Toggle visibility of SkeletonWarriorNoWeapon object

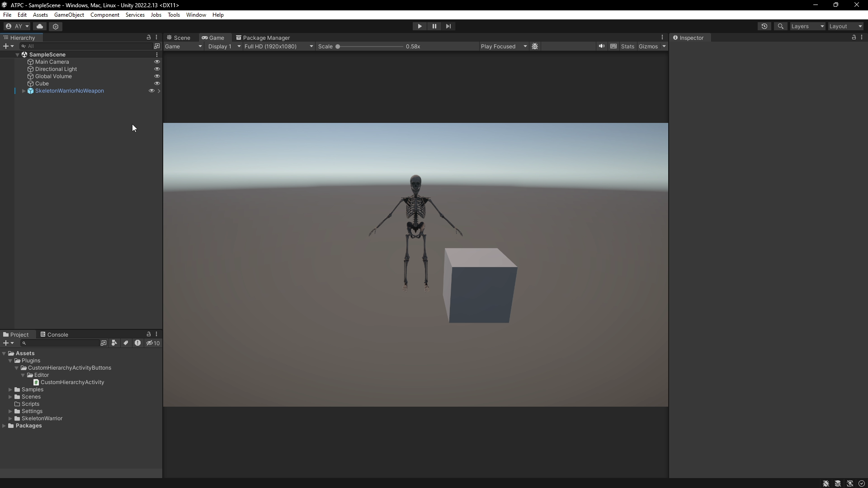(151, 90)
